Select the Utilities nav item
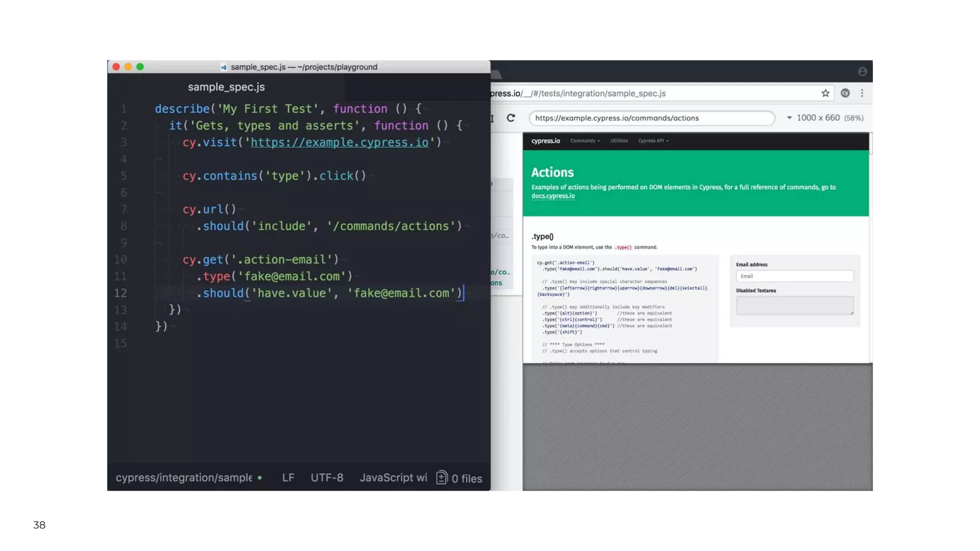The height and width of the screenshot is (551, 980). click(618, 141)
